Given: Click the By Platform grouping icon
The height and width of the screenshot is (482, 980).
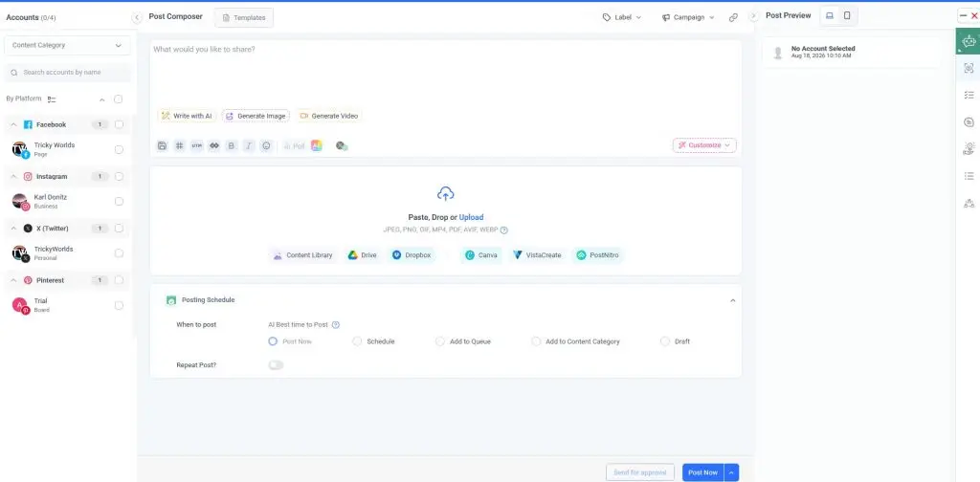Looking at the screenshot, I should click(52, 99).
